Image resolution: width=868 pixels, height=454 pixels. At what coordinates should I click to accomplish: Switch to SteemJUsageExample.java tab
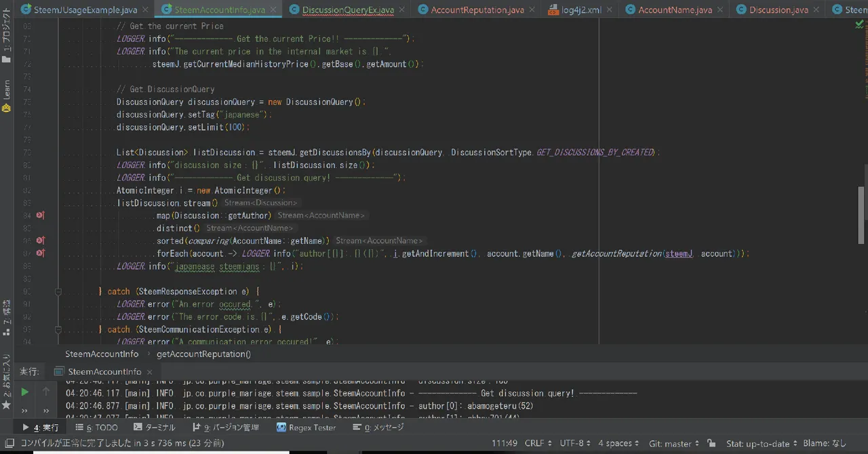tap(85, 9)
